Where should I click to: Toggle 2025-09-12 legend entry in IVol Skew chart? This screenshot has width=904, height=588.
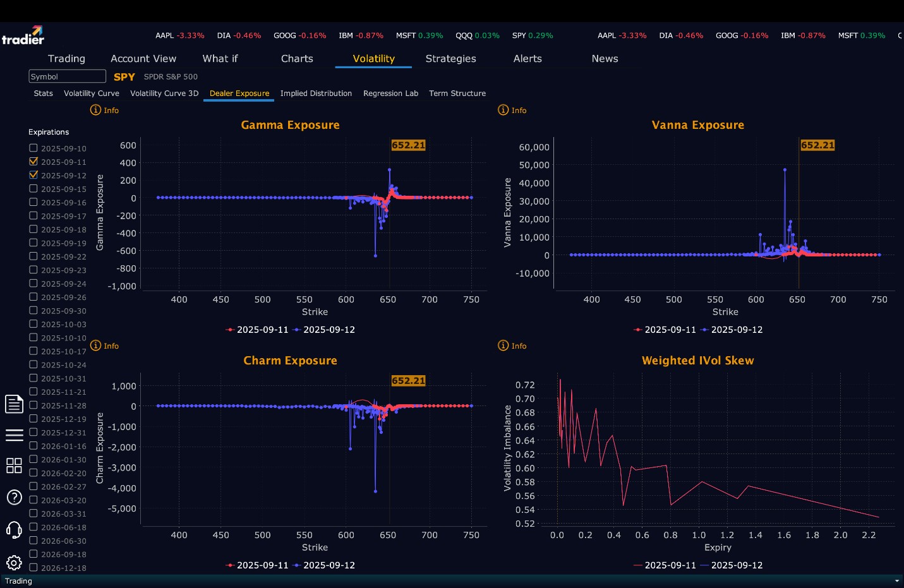click(732, 565)
